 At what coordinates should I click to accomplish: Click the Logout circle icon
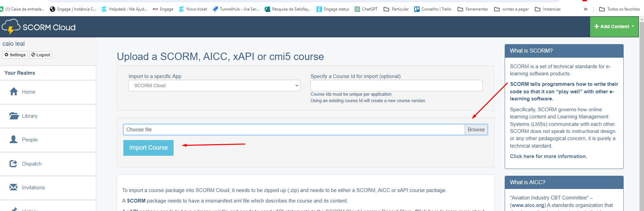[33, 55]
